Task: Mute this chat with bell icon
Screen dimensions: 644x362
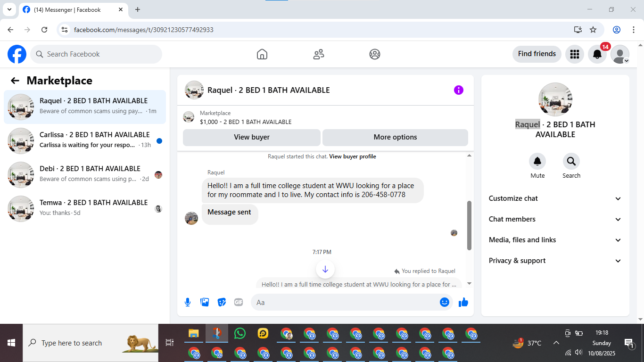Action: click(537, 161)
